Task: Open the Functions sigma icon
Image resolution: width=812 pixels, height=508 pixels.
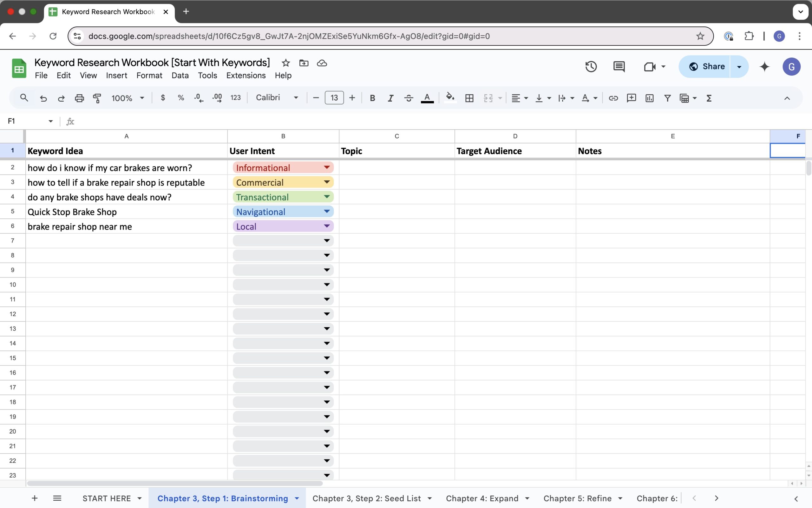Action: (x=709, y=98)
